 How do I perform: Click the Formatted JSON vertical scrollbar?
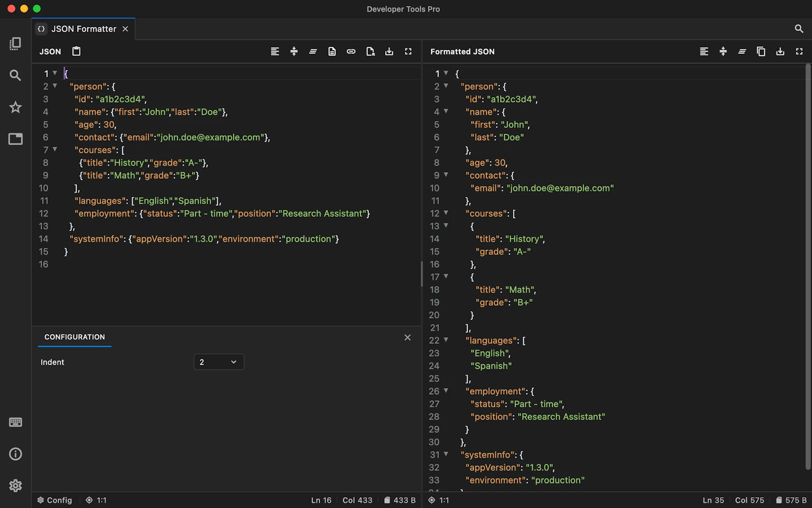tap(808, 267)
